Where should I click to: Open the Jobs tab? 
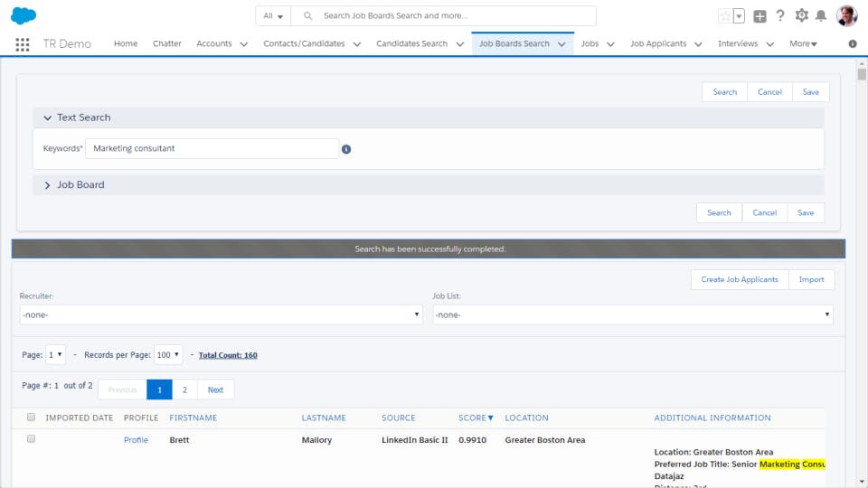pyautogui.click(x=590, y=43)
